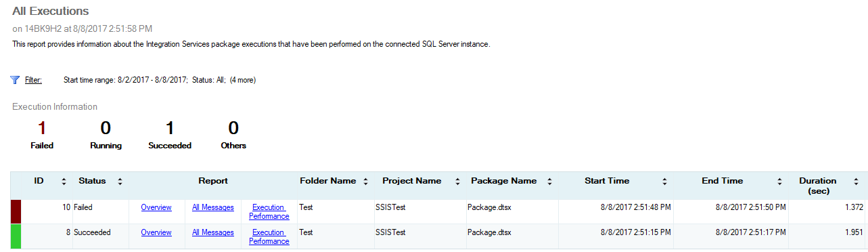
Task: Sort by Folder Name column arrows
Action: tap(366, 182)
